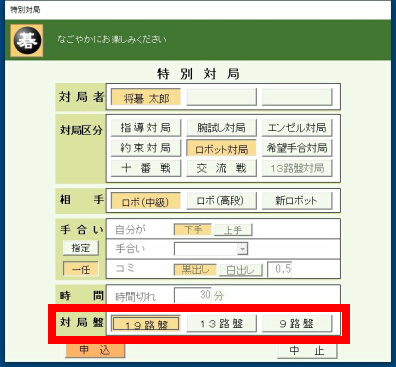The image size is (396, 367).
Task: Select 交流戦 game type
Action: [221, 168]
